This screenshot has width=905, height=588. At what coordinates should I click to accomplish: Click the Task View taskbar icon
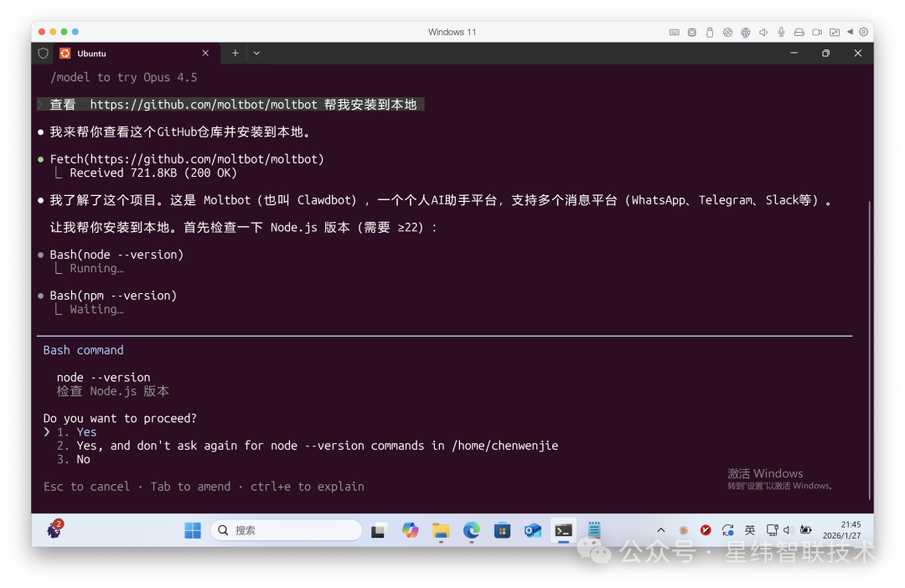pos(379,530)
